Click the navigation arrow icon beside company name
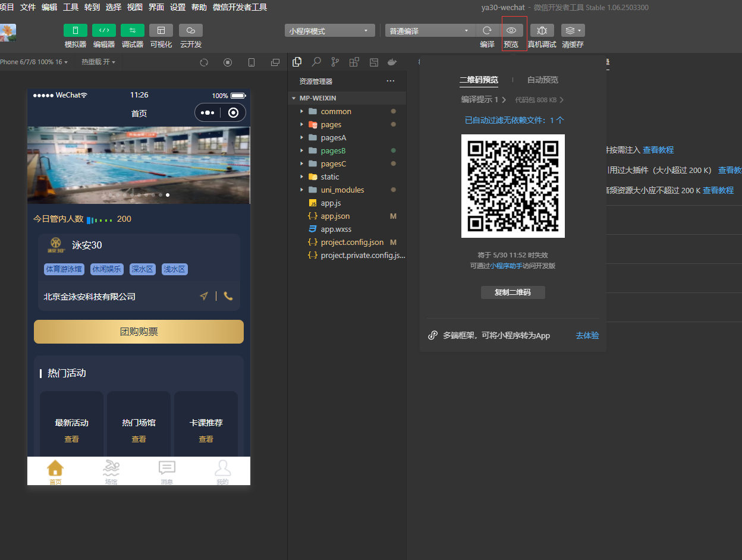 click(x=204, y=296)
